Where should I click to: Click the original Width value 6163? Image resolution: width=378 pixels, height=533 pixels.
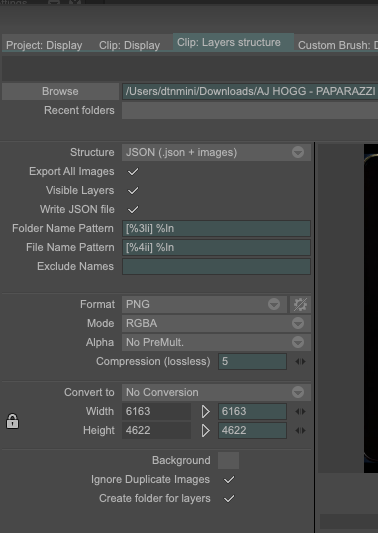[156, 412]
